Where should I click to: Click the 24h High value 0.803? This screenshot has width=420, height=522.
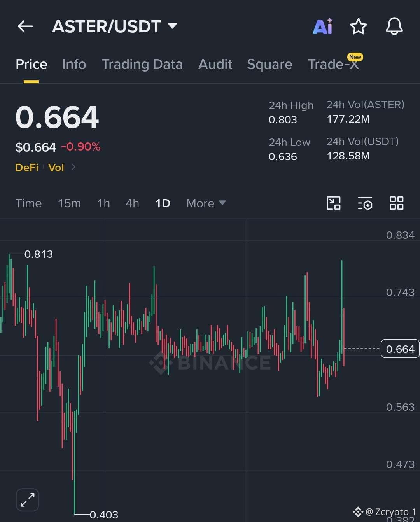[x=283, y=120]
